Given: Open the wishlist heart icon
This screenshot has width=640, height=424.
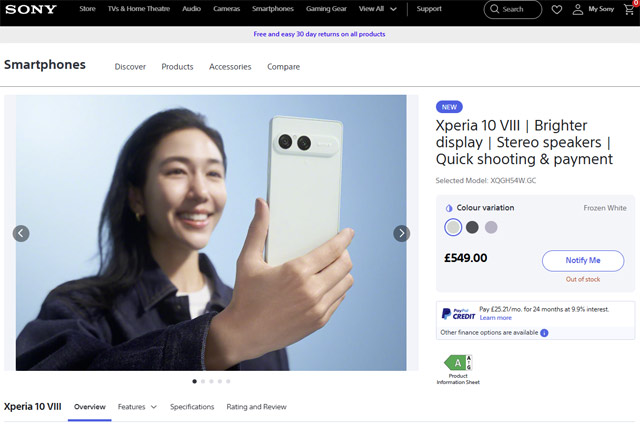Looking at the screenshot, I should pos(557,9).
